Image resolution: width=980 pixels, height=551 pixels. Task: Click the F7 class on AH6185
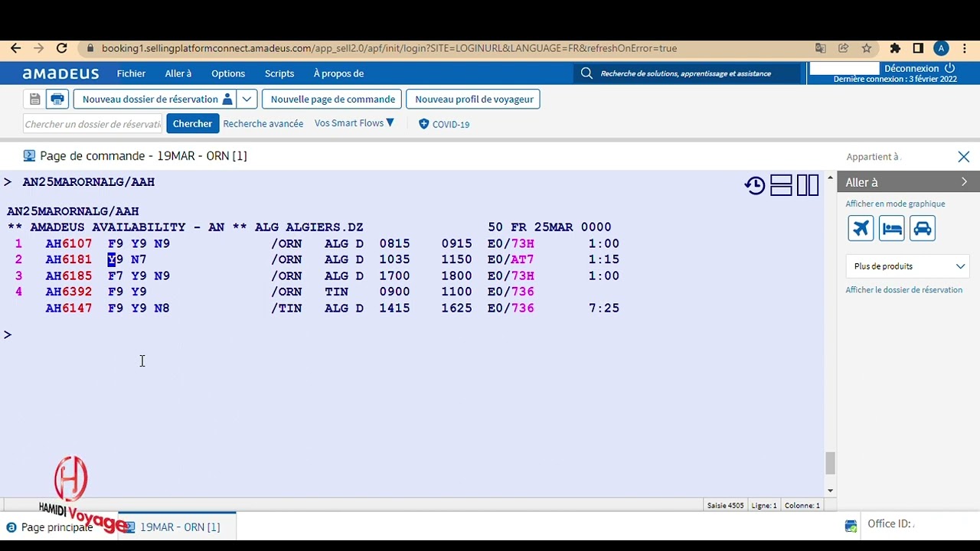116,275
